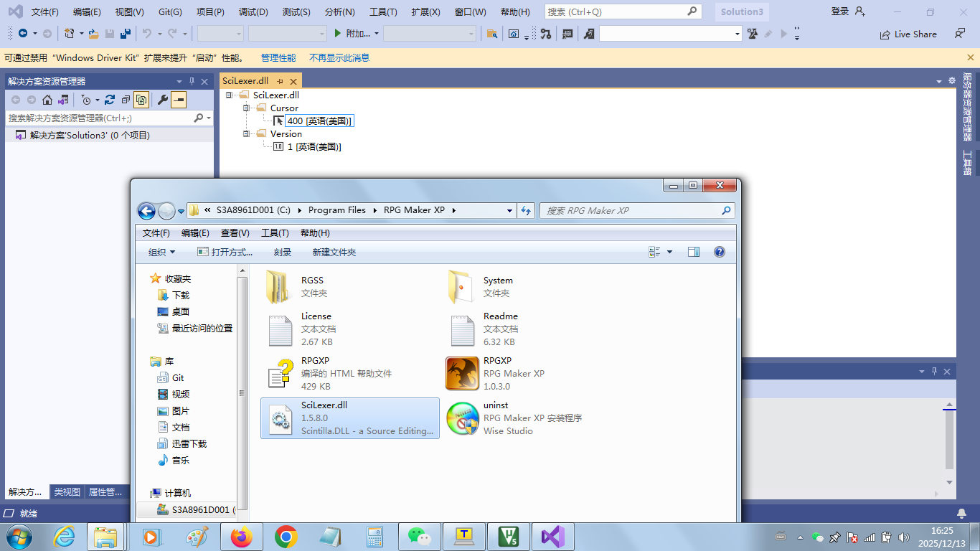This screenshot has width=980, height=551.
Task: Click the Live Share icon
Action: (885, 34)
